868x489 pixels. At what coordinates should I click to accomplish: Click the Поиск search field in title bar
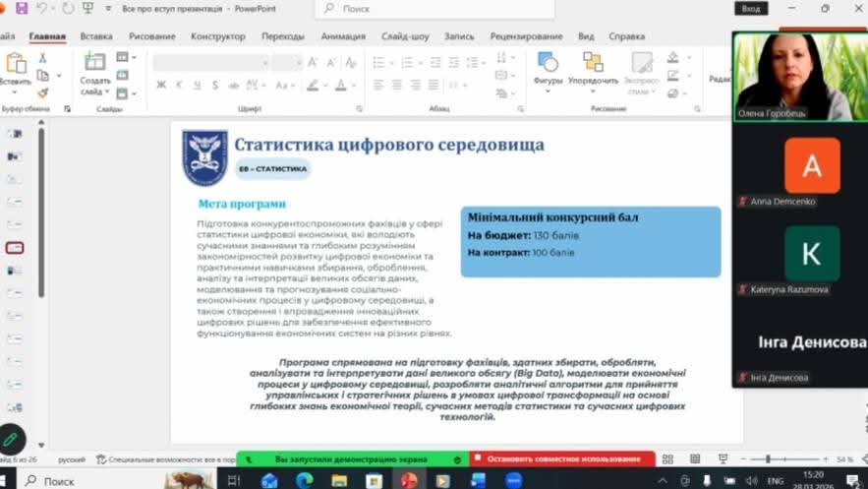click(423, 9)
